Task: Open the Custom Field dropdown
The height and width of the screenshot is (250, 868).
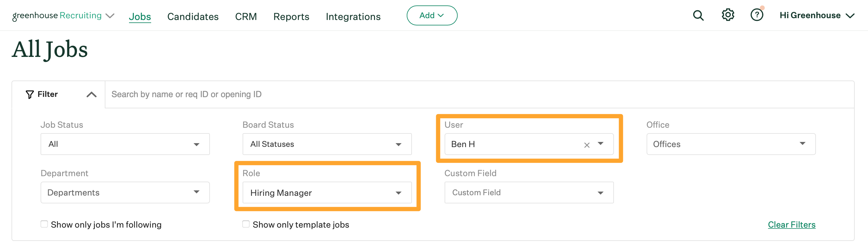Action: 529,192
